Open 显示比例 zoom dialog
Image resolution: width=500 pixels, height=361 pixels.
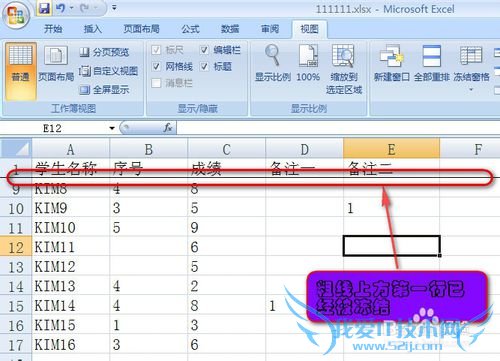pos(273,63)
